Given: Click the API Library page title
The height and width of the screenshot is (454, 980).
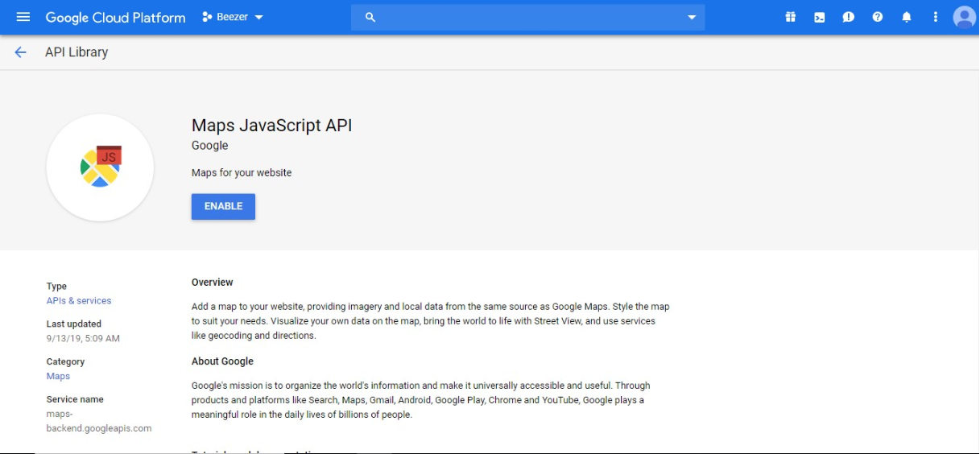Looking at the screenshot, I should point(76,52).
